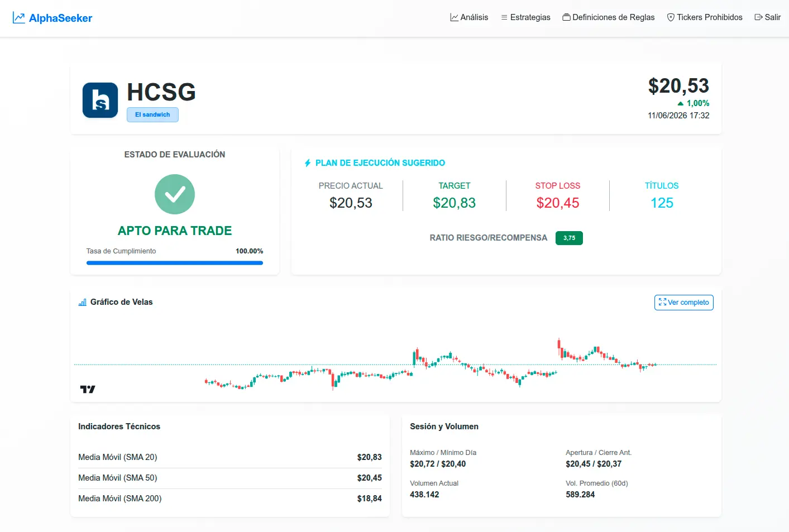Click the green up-triangle change icon
The height and width of the screenshot is (532, 789).
tap(680, 104)
